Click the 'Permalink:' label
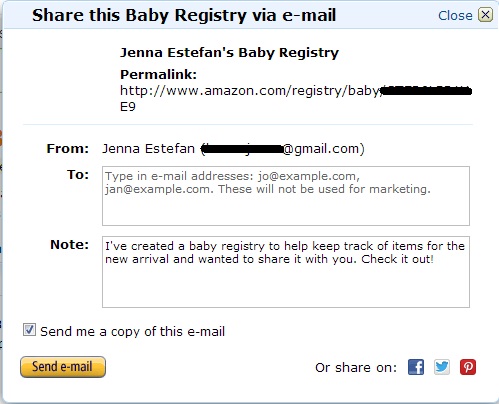The image size is (499, 404). tap(158, 75)
